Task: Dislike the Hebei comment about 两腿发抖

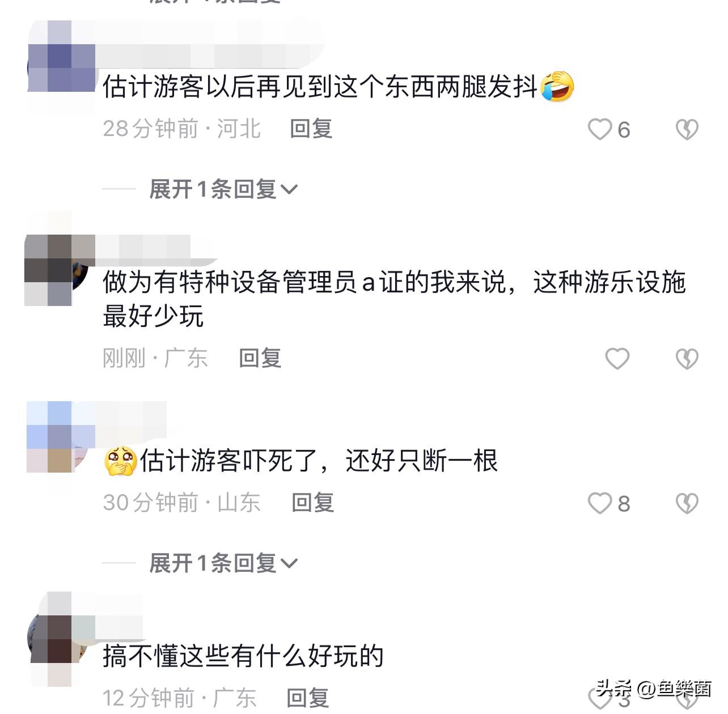Action: click(687, 130)
